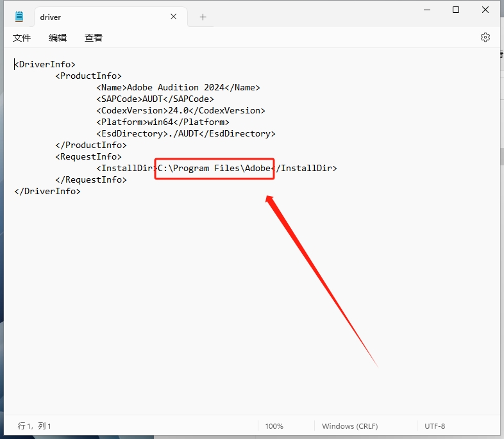The image size is (504, 439).
Task: Click the opening <ProductInfo> tag
Action: coord(88,76)
